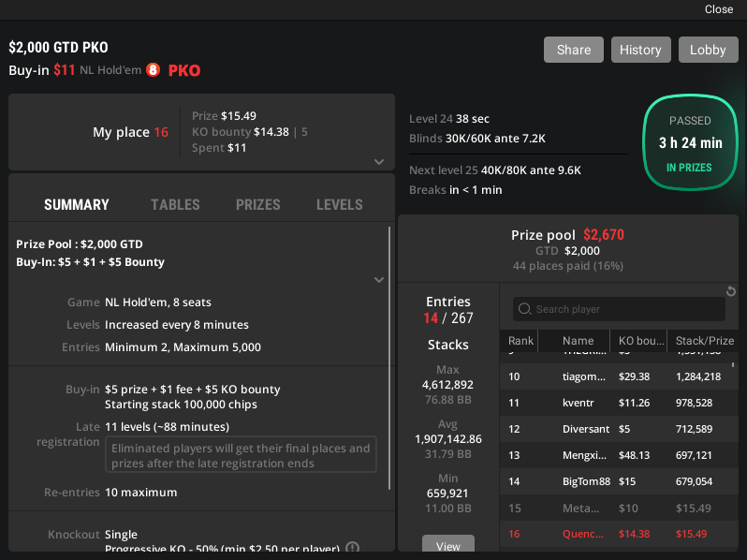This screenshot has height=560, width=747.
Task: Click Min stack 659,921 value
Action: coord(447,494)
